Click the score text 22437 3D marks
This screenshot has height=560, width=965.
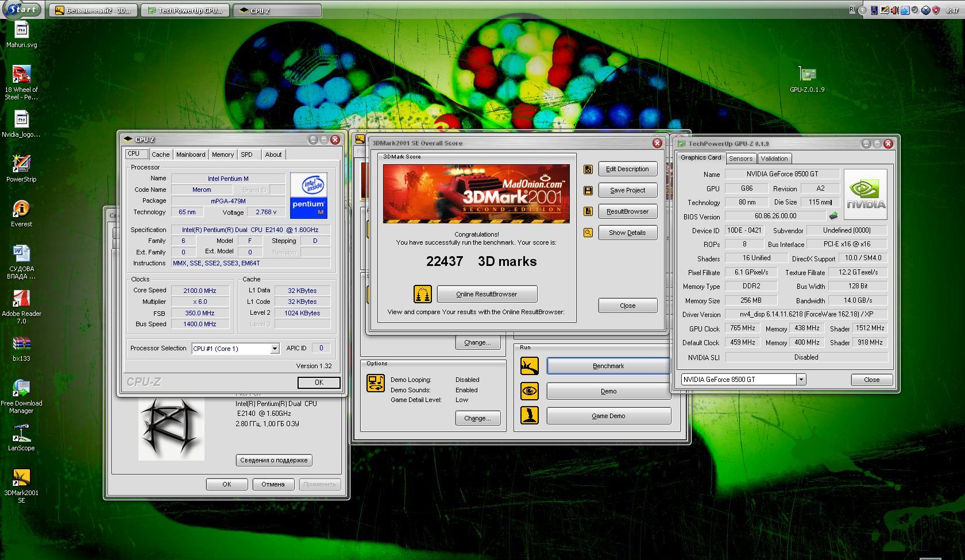click(481, 261)
